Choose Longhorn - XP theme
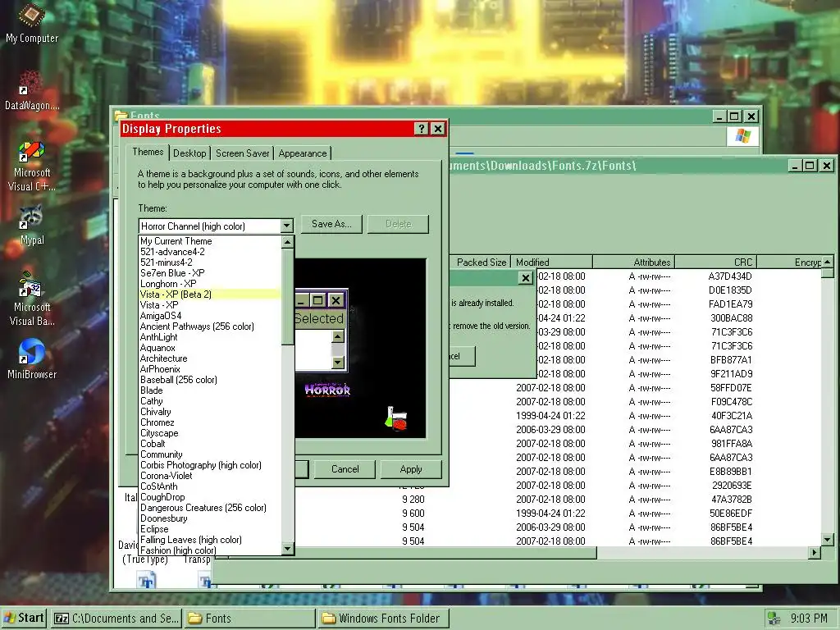The height and width of the screenshot is (630, 840). (x=209, y=283)
